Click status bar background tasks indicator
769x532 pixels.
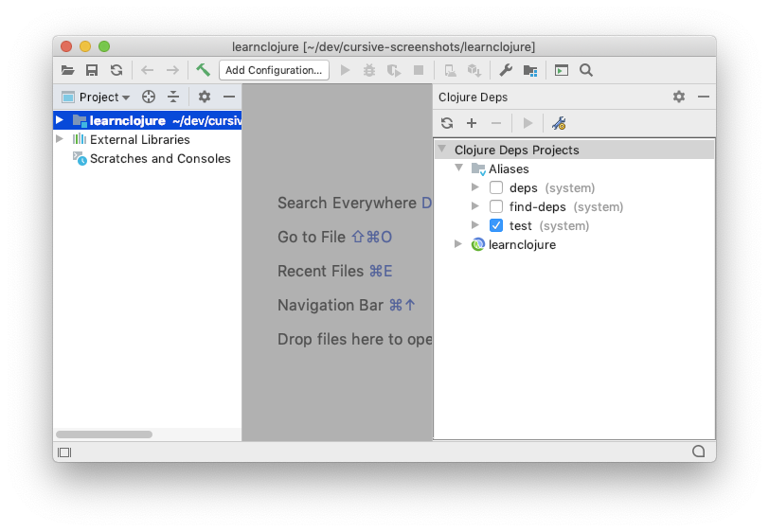tap(698, 452)
